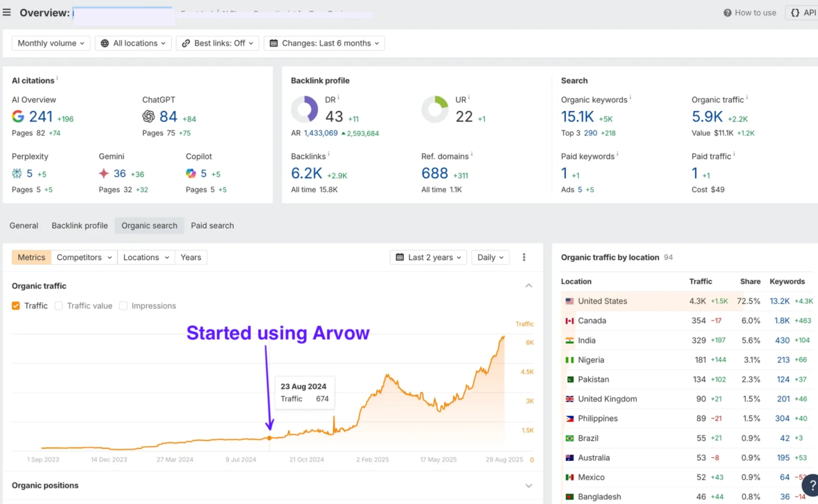The width and height of the screenshot is (818, 504).
Task: Switch to the General tab
Action: [24, 226]
